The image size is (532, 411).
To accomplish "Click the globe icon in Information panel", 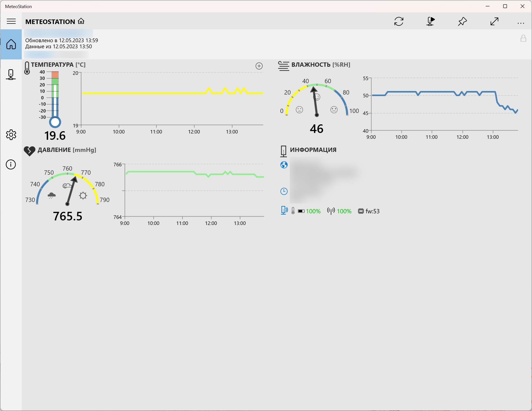I will 284,165.
